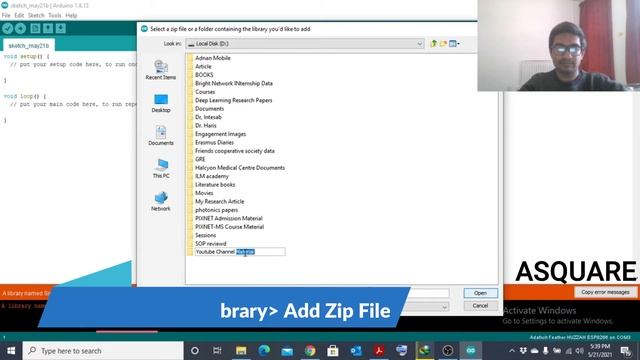Image resolution: width=640 pixels, height=360 pixels.
Task: Click the Verify sketch checkmark icon
Action: [x=7, y=28]
